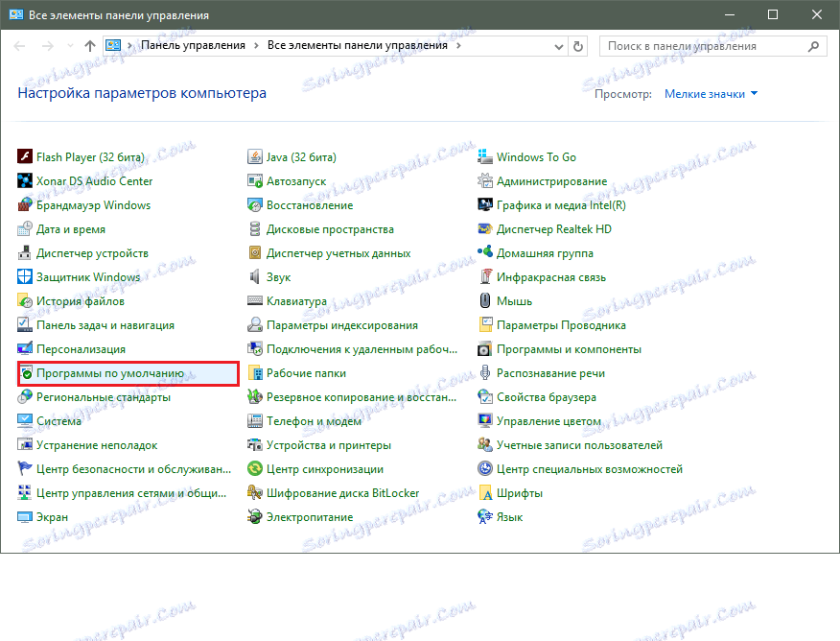840x641 pixels.
Task: Maximize the control panel window
Action: point(773,14)
